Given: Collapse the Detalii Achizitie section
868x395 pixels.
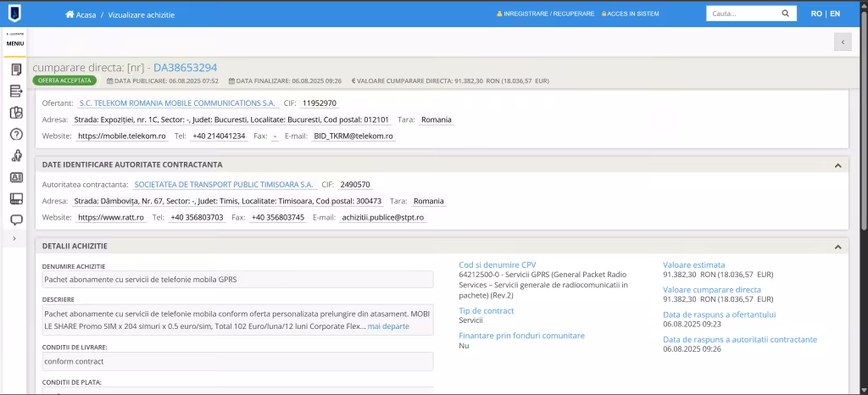Looking at the screenshot, I should click(837, 247).
